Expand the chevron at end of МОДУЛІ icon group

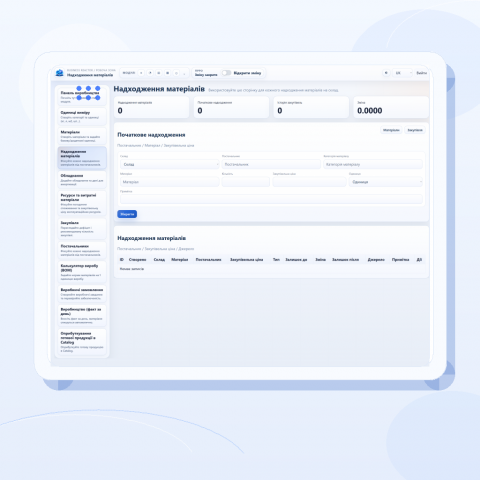point(185,73)
